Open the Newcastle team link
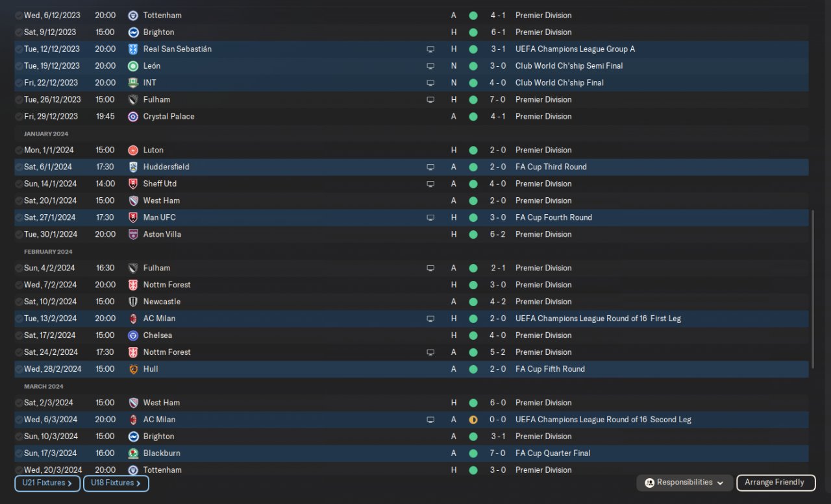Viewport: 831px width, 504px height. [x=162, y=302]
